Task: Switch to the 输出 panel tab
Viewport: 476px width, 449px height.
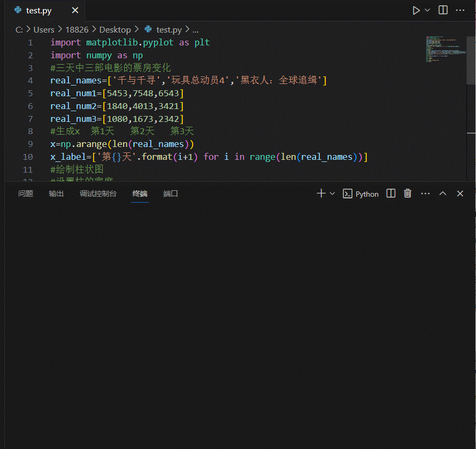Action: 56,193
